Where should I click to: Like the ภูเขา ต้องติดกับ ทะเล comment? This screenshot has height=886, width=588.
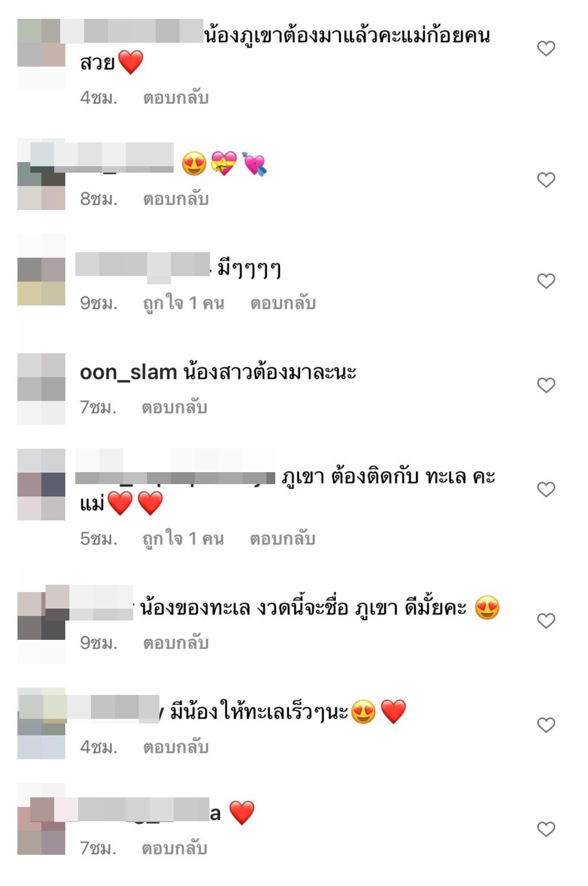546,489
